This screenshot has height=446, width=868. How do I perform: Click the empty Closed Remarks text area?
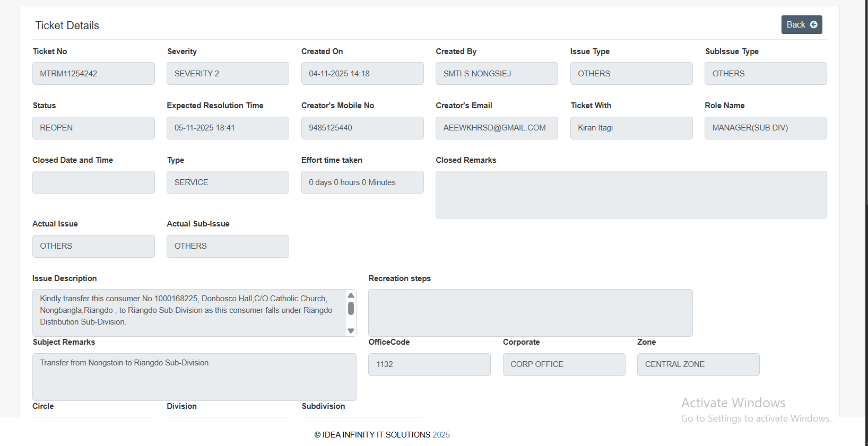click(x=631, y=195)
